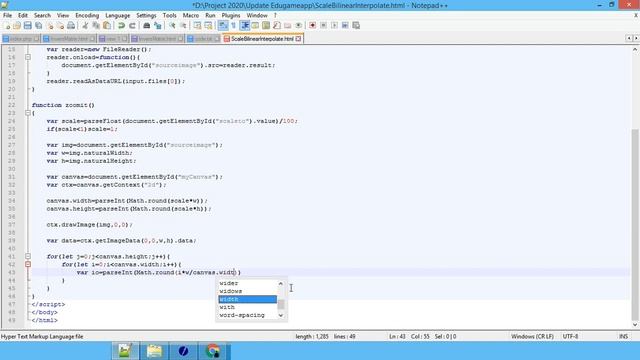Open the Folder as Workspace icon
The width and height of the screenshot is (640, 360).
point(288,25)
